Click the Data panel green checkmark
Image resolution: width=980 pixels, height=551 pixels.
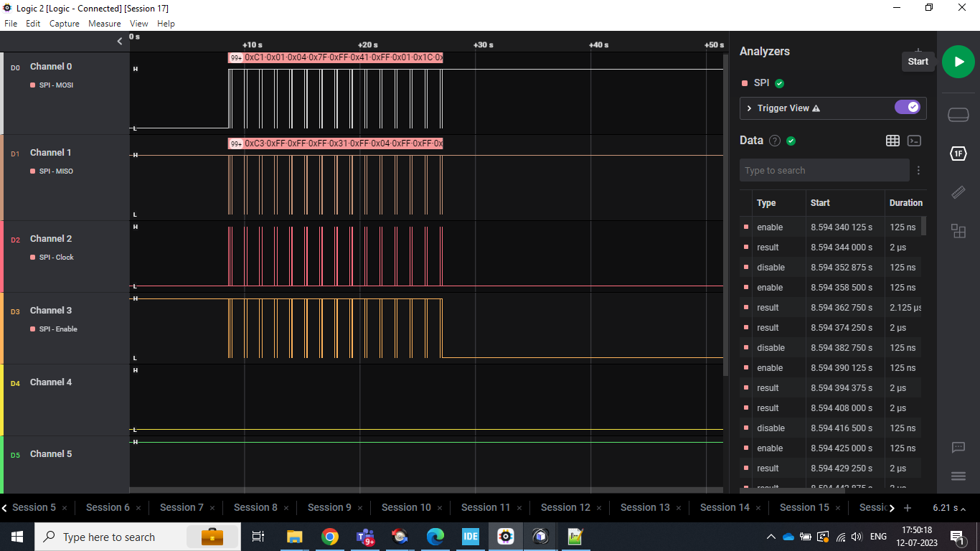[791, 141]
